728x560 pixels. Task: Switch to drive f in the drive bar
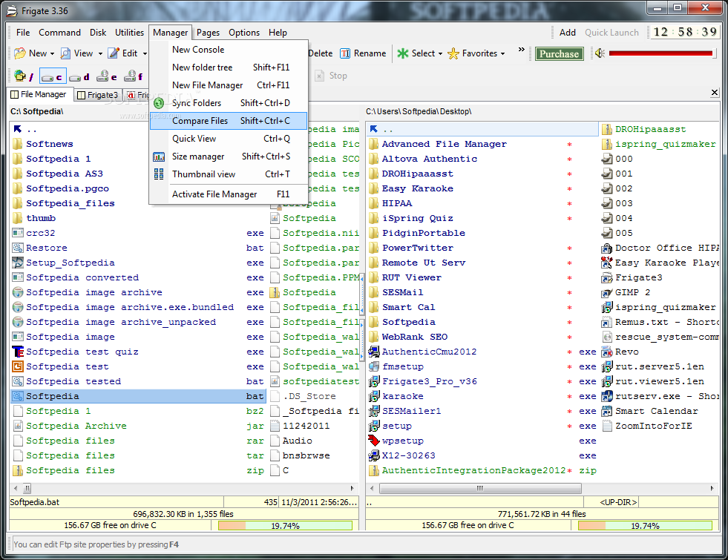134,76
